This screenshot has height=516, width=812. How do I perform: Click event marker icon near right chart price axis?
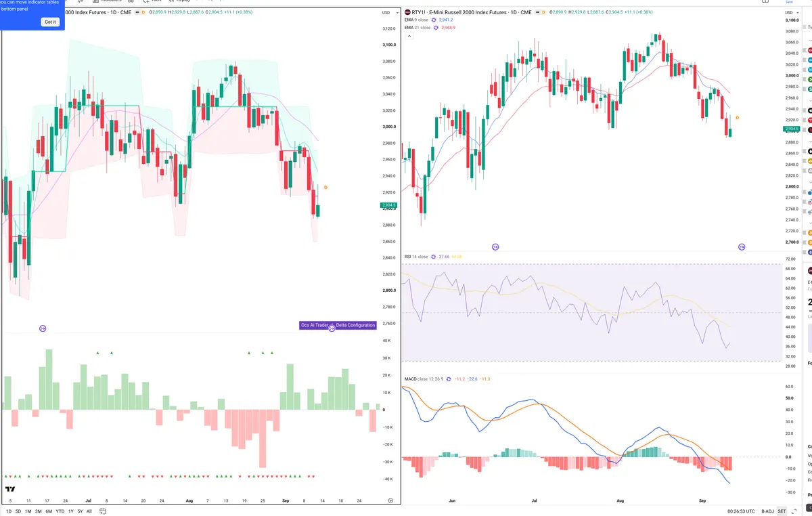click(742, 247)
